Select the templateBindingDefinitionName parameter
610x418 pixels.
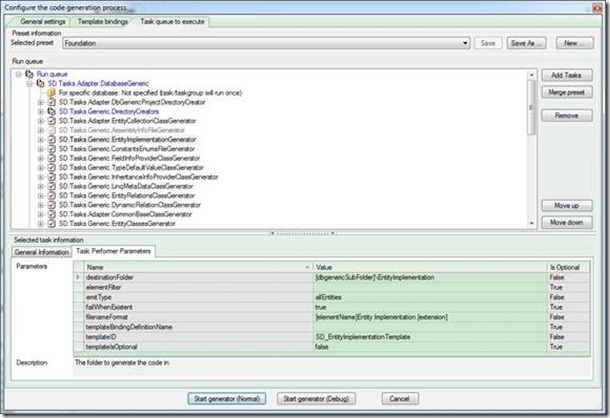129,327
